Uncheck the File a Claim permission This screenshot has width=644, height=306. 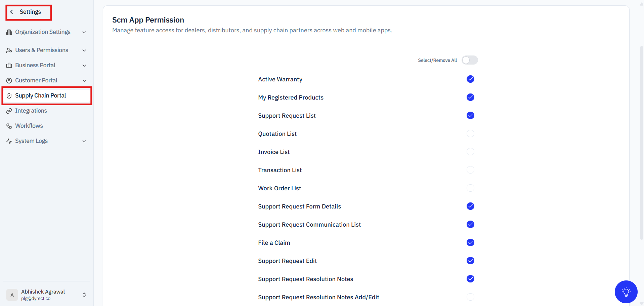point(470,242)
